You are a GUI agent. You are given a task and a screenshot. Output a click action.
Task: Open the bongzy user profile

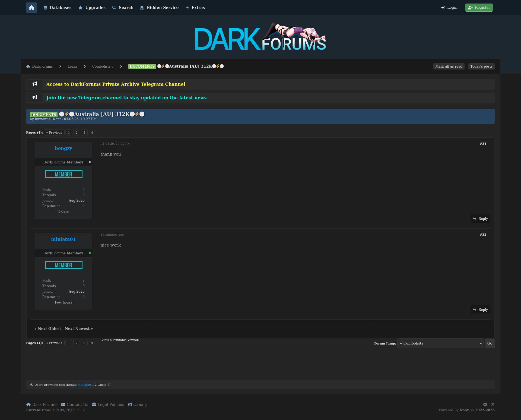[x=63, y=148]
